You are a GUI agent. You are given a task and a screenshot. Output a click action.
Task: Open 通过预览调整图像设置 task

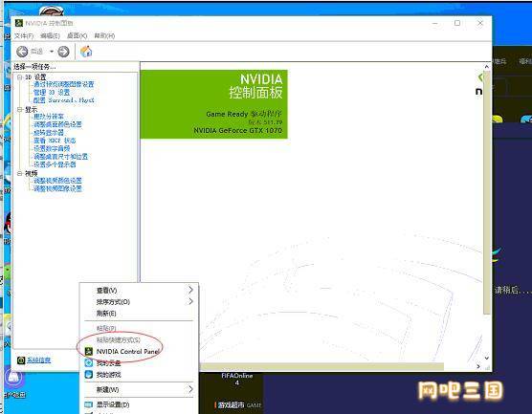tap(63, 84)
